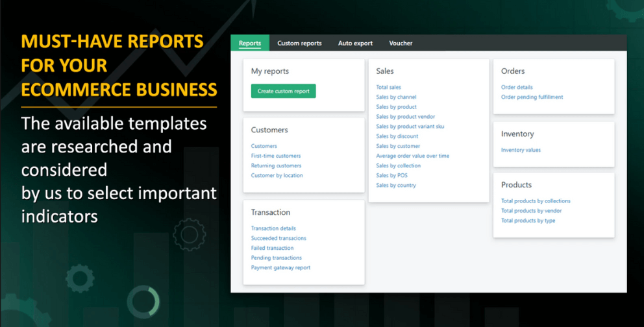Screen dimensions: 644x327
Task: Open Total products by vendor report
Action: coord(532,211)
